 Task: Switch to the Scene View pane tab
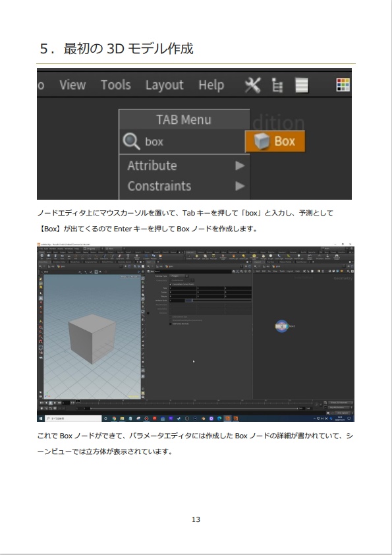tap(44, 262)
